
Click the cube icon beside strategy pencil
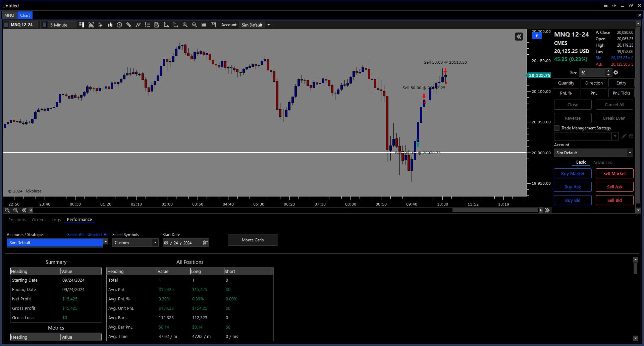coord(631,136)
